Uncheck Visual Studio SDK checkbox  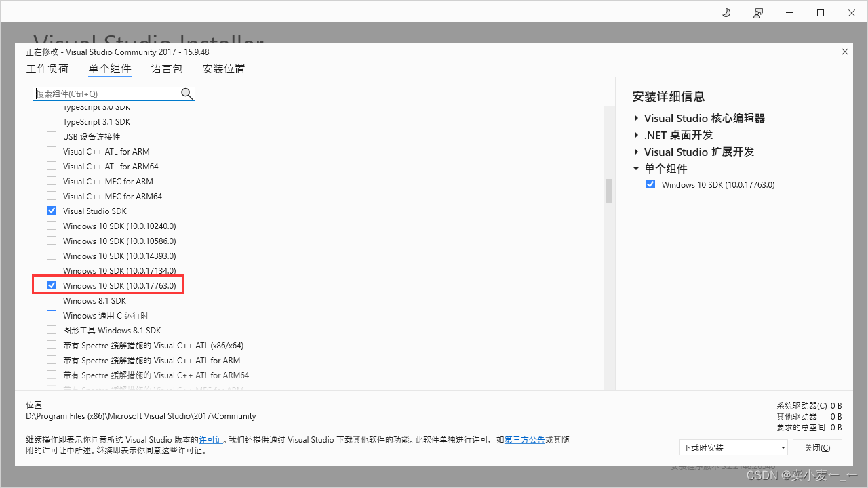52,211
